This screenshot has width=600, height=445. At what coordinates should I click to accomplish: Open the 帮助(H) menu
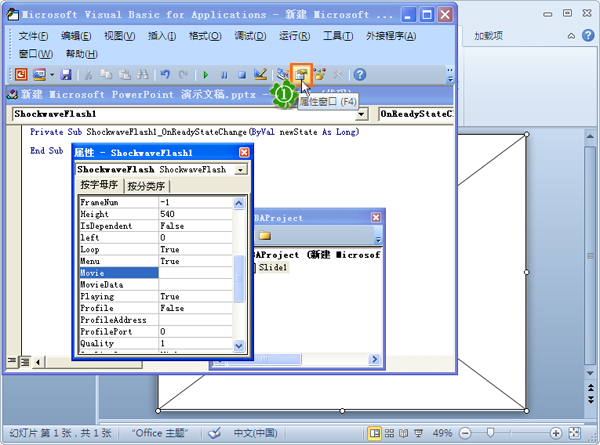pos(82,54)
